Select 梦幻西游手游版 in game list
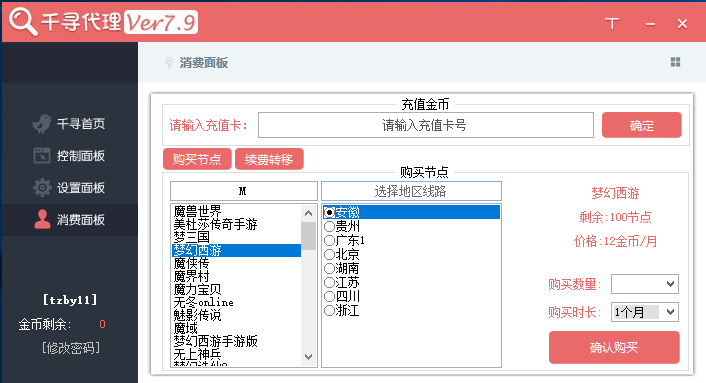Image resolution: width=706 pixels, height=383 pixels. [x=236, y=342]
